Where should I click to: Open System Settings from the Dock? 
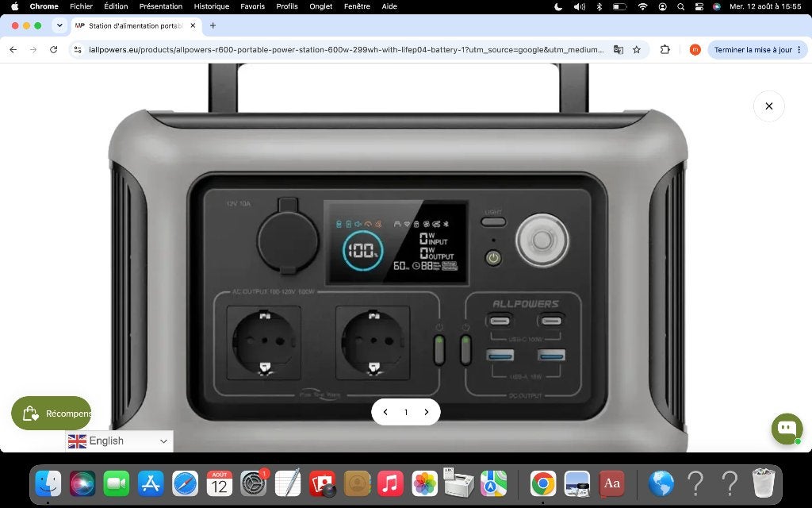(253, 483)
